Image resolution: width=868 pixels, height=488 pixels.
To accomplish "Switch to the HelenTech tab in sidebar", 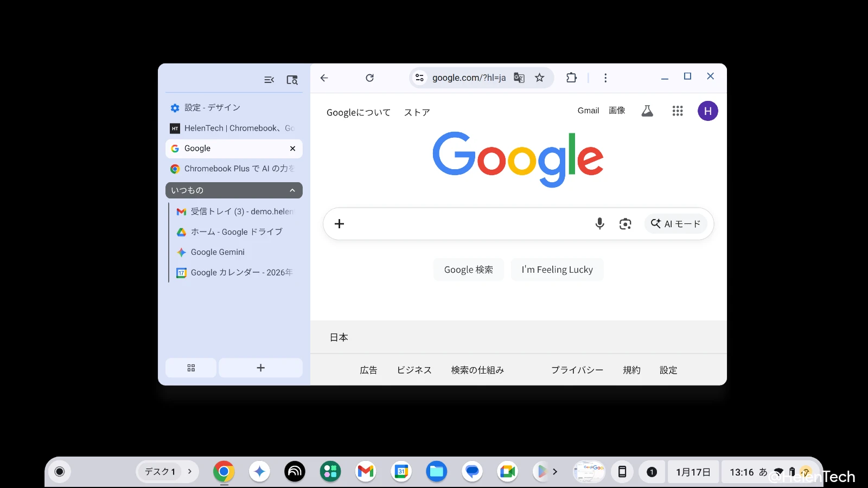I will [x=232, y=128].
